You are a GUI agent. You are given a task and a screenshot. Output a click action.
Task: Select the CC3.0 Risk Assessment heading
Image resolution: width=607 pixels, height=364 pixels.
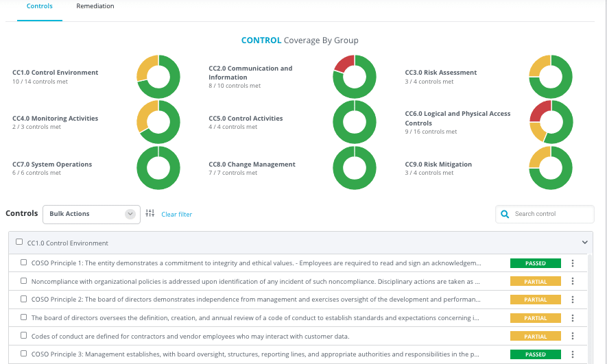(x=441, y=73)
